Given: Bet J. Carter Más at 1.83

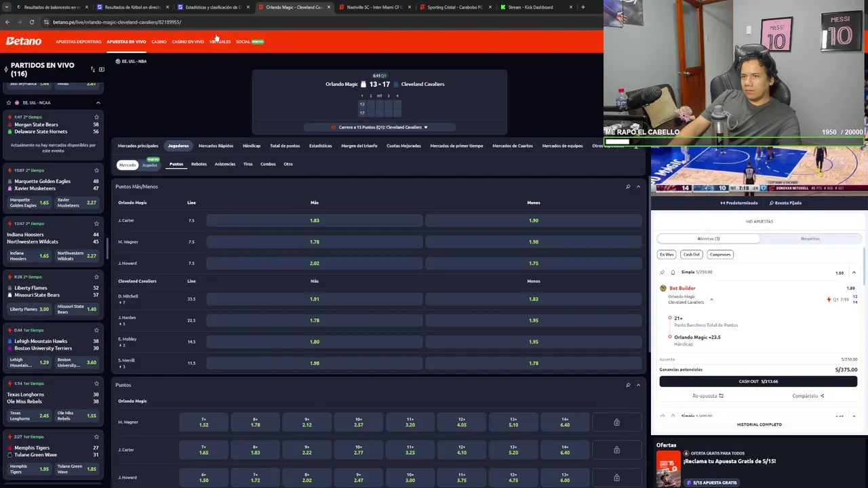Looking at the screenshot, I should pyautogui.click(x=314, y=220).
